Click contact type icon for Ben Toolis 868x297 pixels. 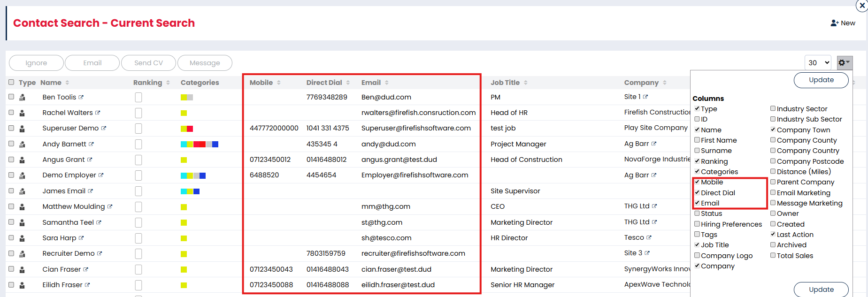tap(22, 97)
